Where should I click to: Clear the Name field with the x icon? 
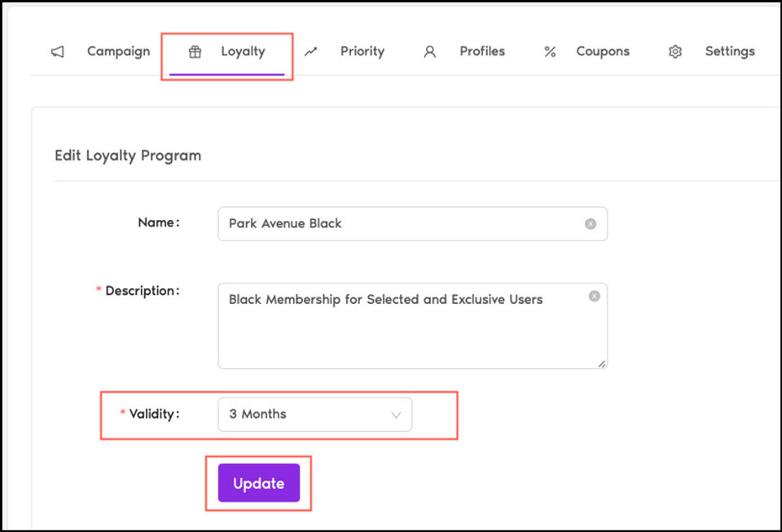591,224
